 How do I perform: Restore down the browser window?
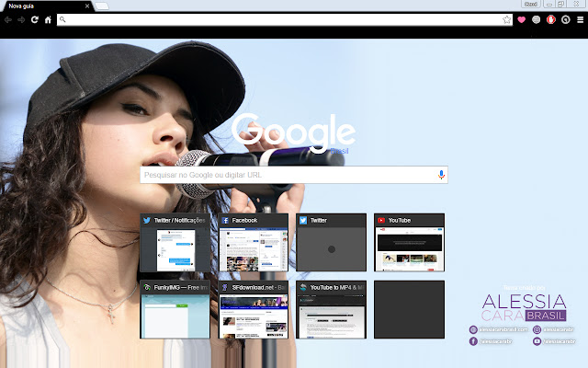pyautogui.click(x=561, y=4)
